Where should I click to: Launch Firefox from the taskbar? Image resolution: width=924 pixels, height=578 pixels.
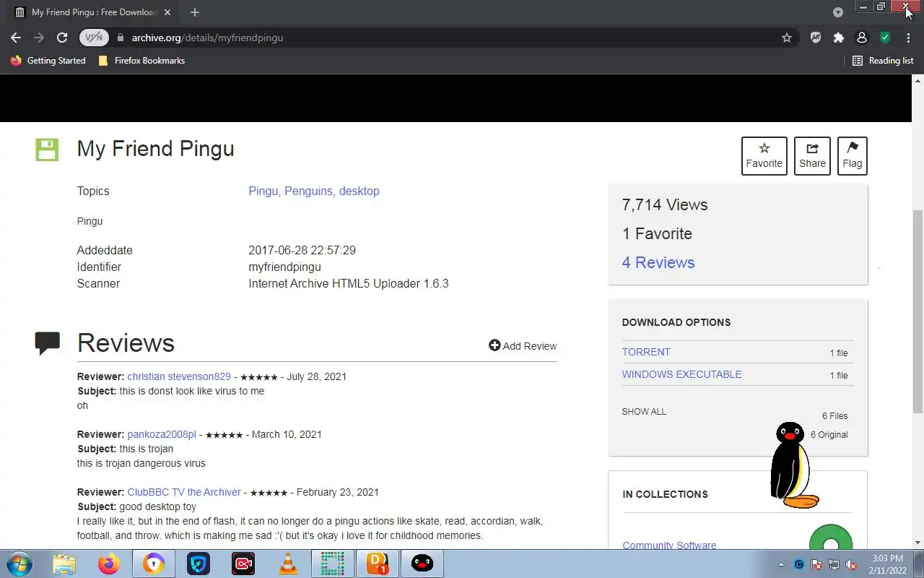[109, 564]
